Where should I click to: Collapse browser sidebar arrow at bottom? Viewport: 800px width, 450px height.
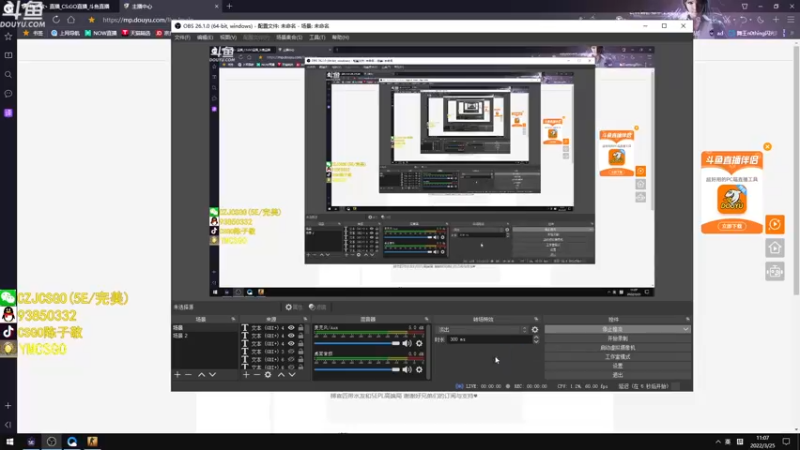pyautogui.click(x=8, y=424)
